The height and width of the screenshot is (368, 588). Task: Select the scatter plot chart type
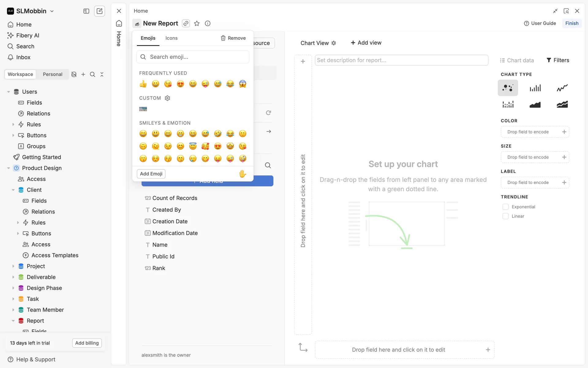[508, 88]
